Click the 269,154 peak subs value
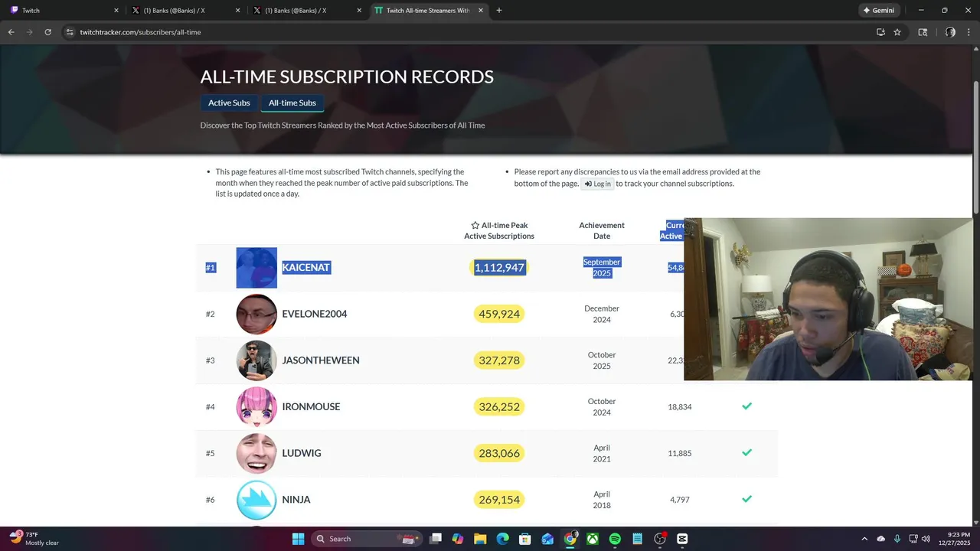Screen dimensions: 980x551 pyautogui.click(x=499, y=500)
